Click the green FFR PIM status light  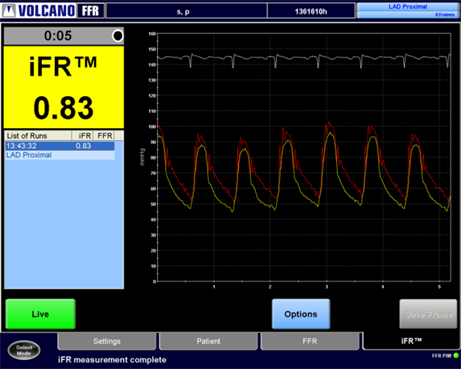click(x=456, y=355)
